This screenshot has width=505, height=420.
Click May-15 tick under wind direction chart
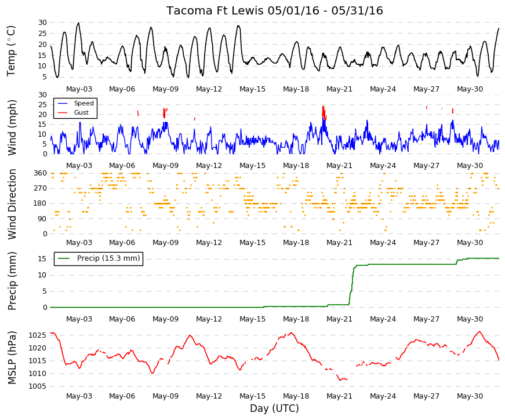pos(252,243)
